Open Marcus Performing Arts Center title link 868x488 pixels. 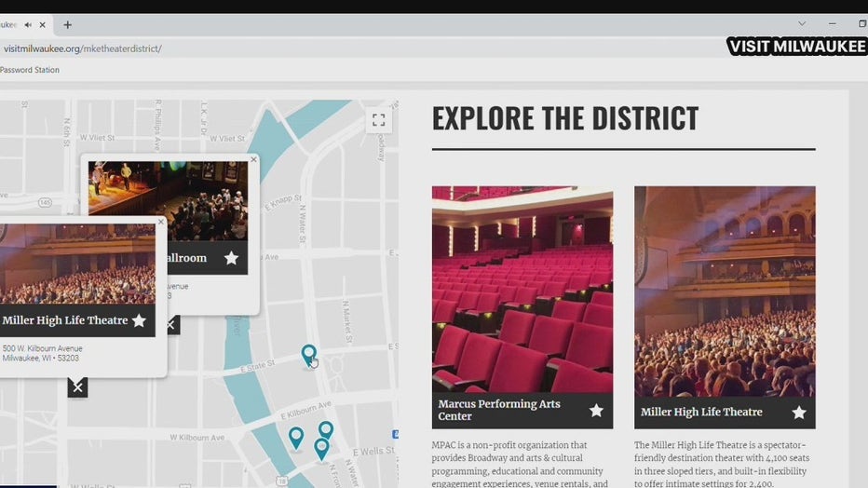coord(499,410)
